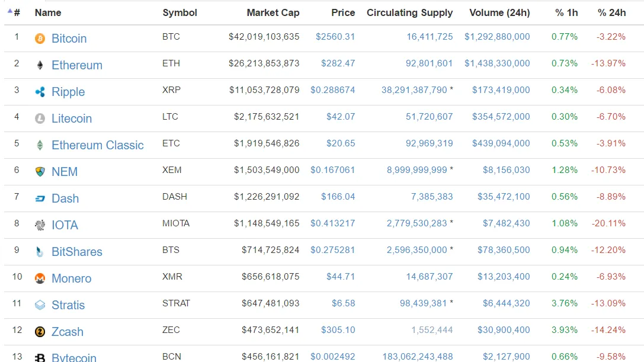Sort by Volume (24h) column header

pos(499,12)
